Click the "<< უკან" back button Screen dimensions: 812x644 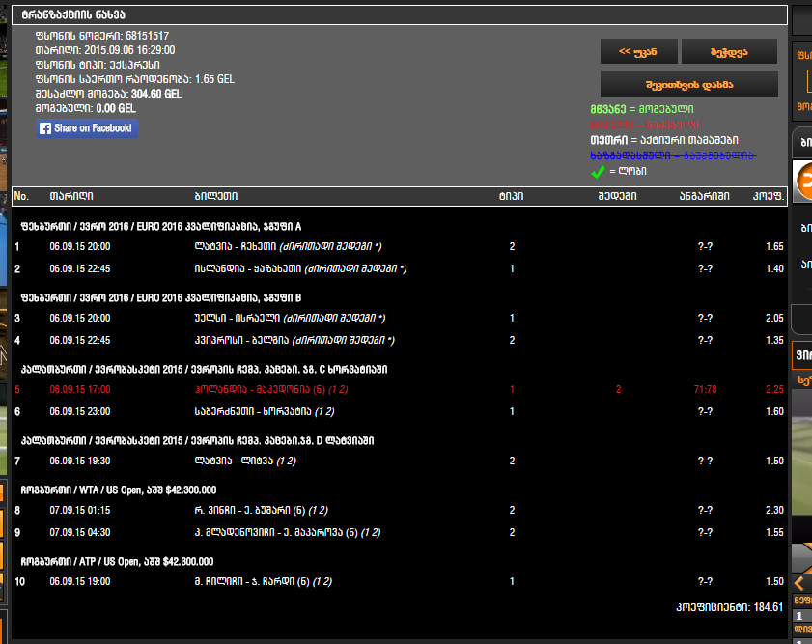pyautogui.click(x=638, y=51)
